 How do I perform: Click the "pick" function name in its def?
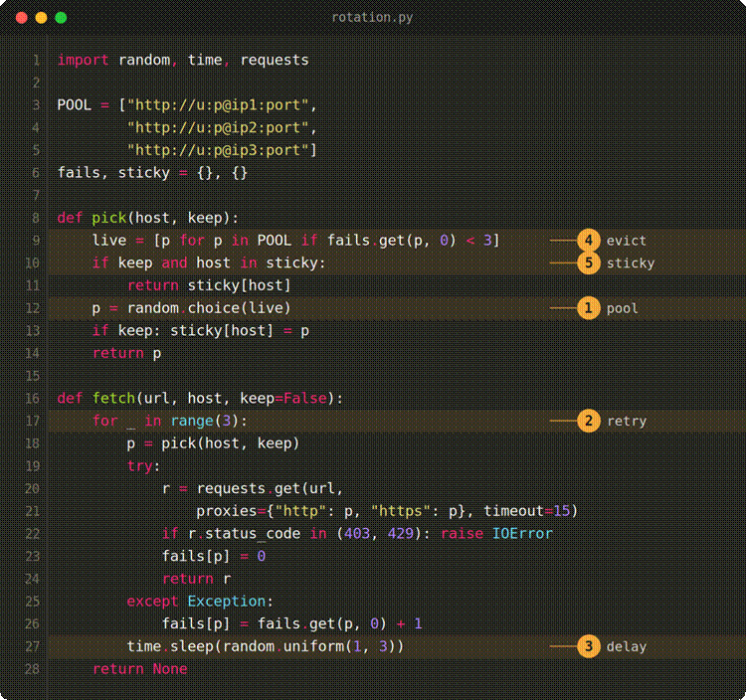[109, 219]
